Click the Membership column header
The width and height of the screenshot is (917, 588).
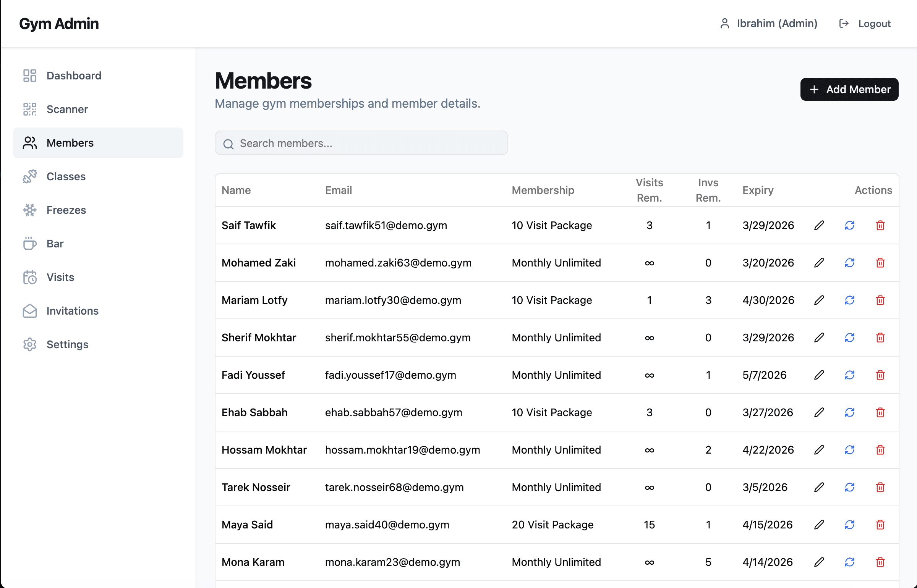click(543, 190)
